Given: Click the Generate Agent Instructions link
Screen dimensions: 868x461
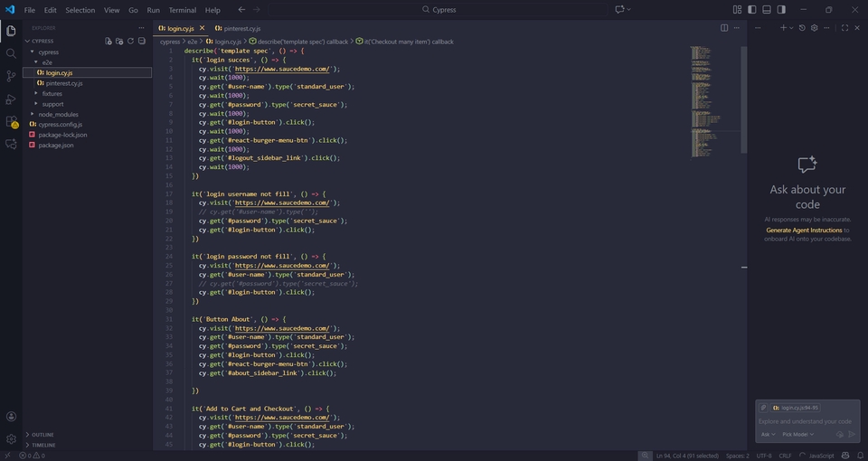Looking at the screenshot, I should click(x=804, y=230).
